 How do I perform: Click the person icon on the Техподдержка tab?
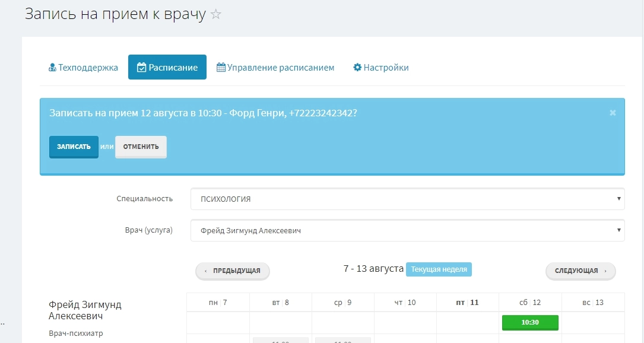52,67
